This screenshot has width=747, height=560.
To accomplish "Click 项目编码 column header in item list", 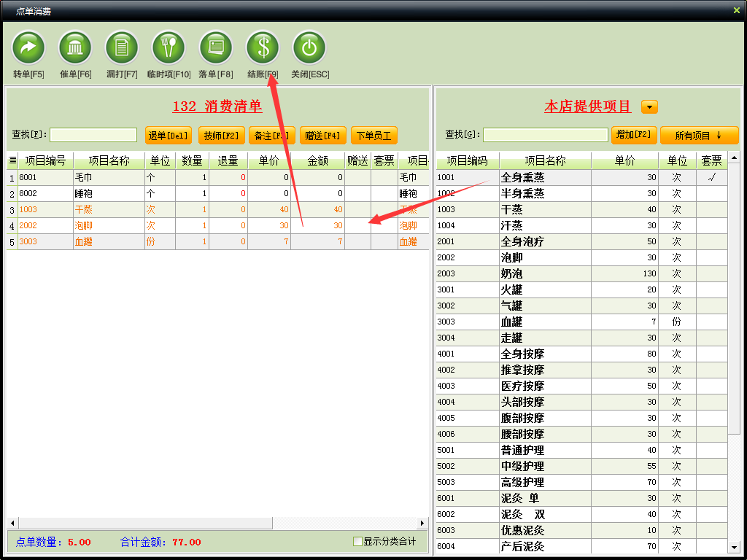I will pyautogui.click(x=467, y=160).
